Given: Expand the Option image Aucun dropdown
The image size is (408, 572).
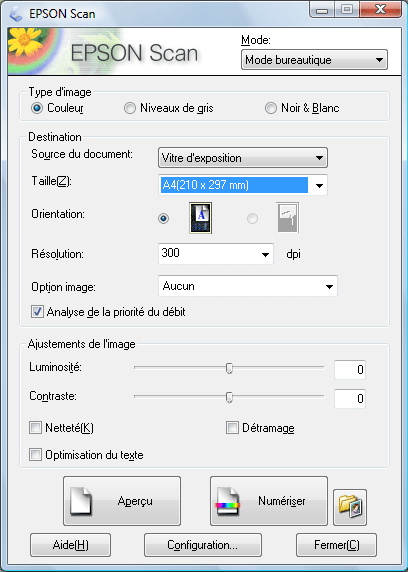Looking at the screenshot, I should coord(248,286).
